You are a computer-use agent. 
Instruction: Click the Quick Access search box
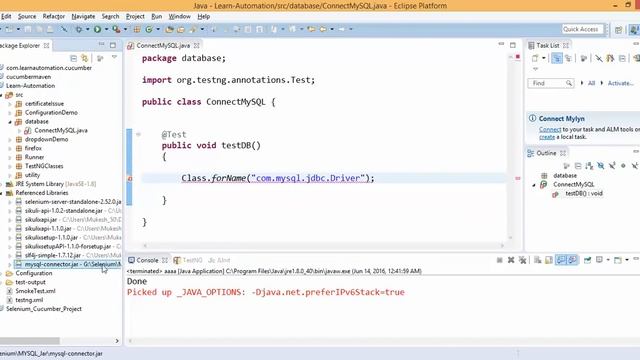click(x=582, y=29)
